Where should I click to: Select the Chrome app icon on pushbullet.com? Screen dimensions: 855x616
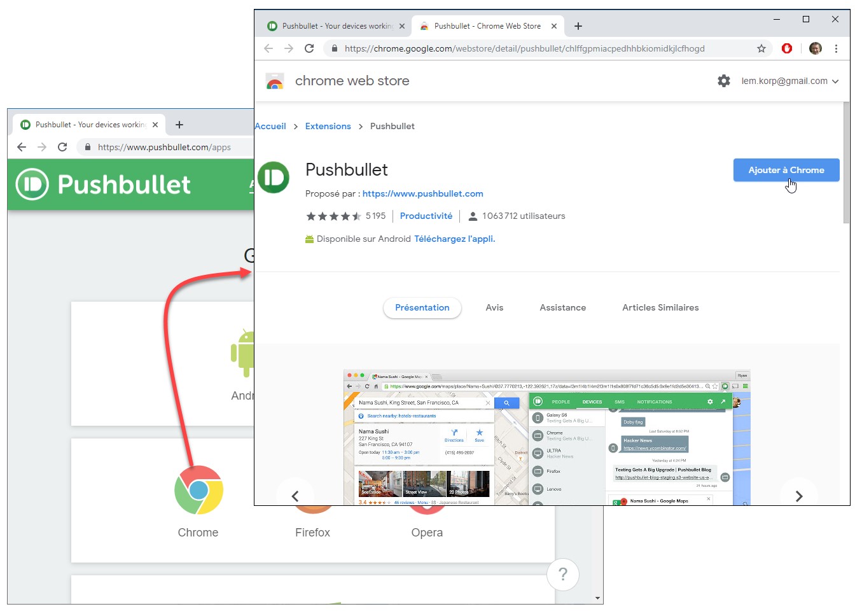tap(198, 490)
